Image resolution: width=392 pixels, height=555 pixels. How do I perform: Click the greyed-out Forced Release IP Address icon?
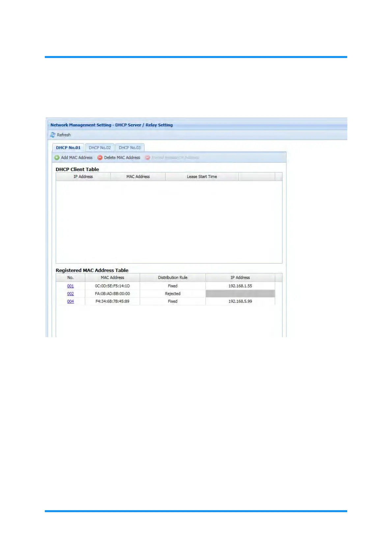(148, 158)
